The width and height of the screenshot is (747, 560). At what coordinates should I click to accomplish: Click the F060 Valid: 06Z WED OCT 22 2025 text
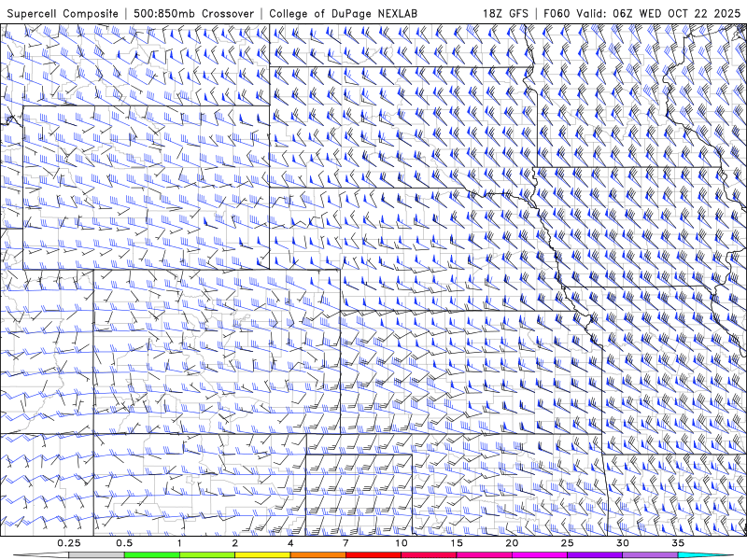[641, 13]
